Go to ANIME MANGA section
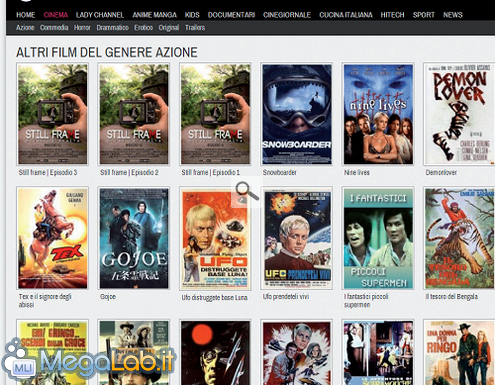 154,15
